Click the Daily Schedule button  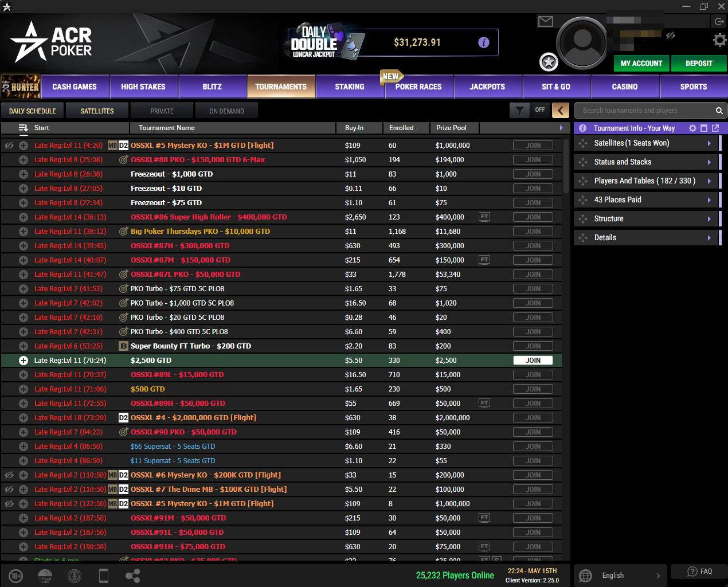(33, 111)
